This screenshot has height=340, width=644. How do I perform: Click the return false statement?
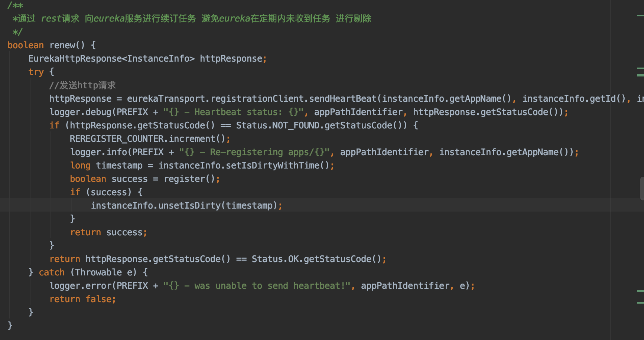click(83, 299)
